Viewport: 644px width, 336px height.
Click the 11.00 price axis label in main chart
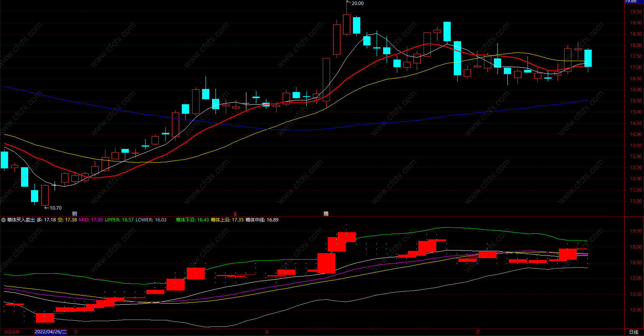pos(636,201)
